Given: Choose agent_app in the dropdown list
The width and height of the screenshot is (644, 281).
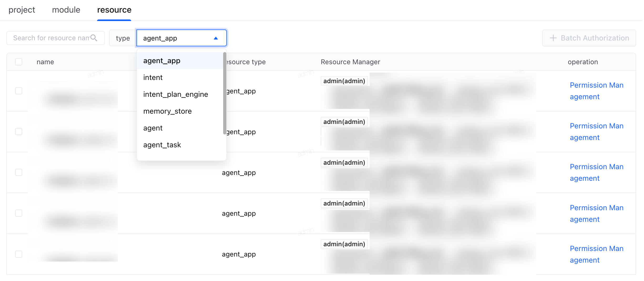Looking at the screenshot, I should click(180, 61).
